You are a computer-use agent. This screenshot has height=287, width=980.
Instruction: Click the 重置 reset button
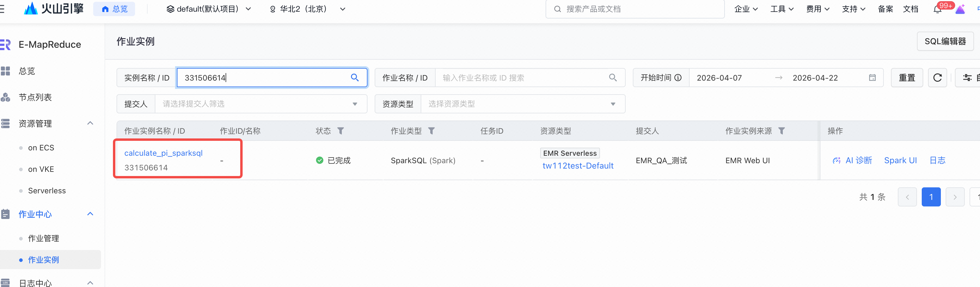pyautogui.click(x=906, y=78)
